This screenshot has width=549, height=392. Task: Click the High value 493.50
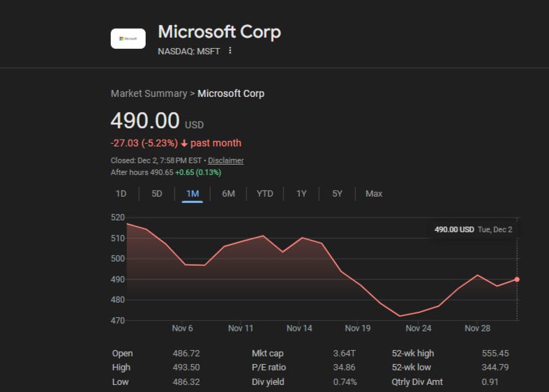click(x=186, y=367)
